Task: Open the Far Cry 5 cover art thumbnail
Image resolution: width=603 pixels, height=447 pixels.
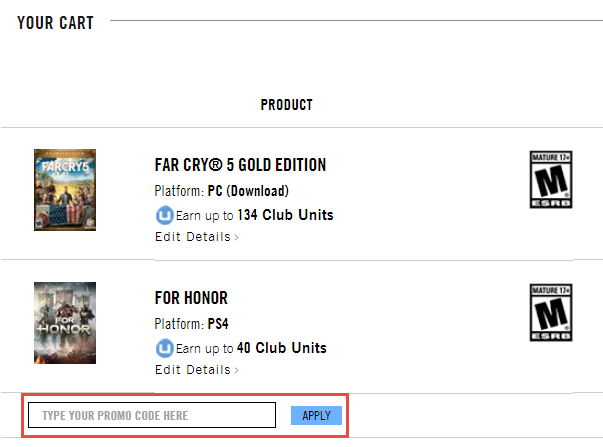Action: 65,190
